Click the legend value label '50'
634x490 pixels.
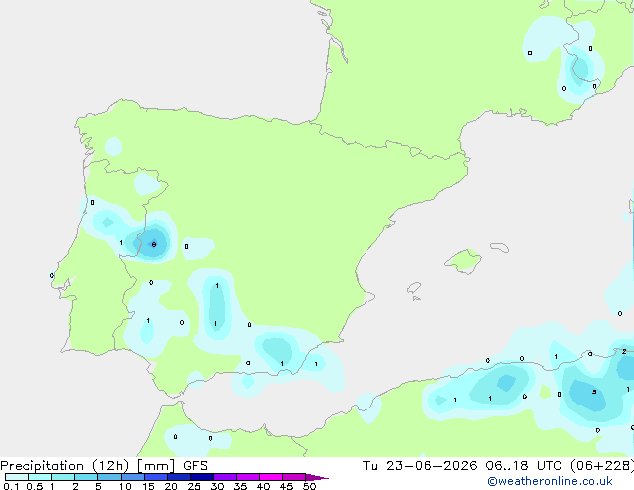(309, 486)
